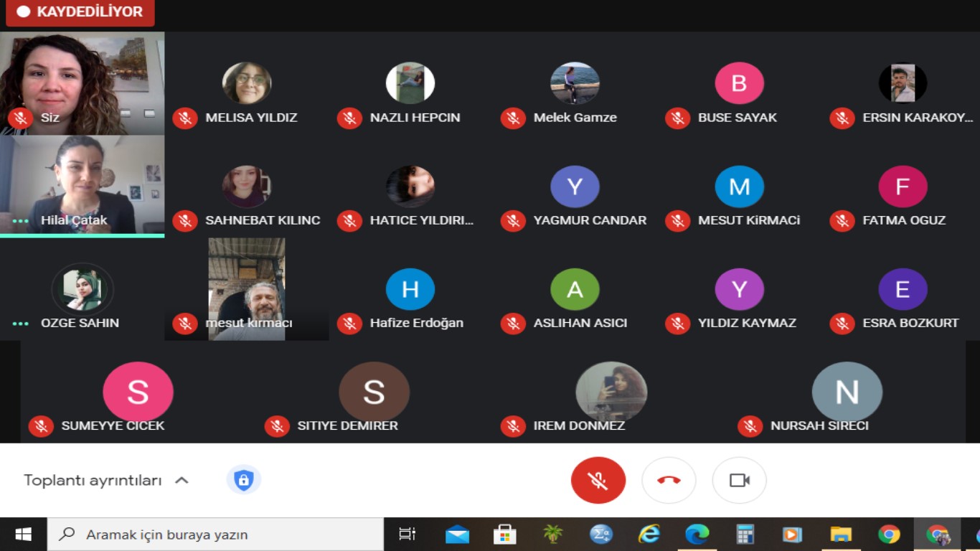Open the Toplantı ayrıntıları meeting details
The image size is (980, 551).
[x=93, y=481]
